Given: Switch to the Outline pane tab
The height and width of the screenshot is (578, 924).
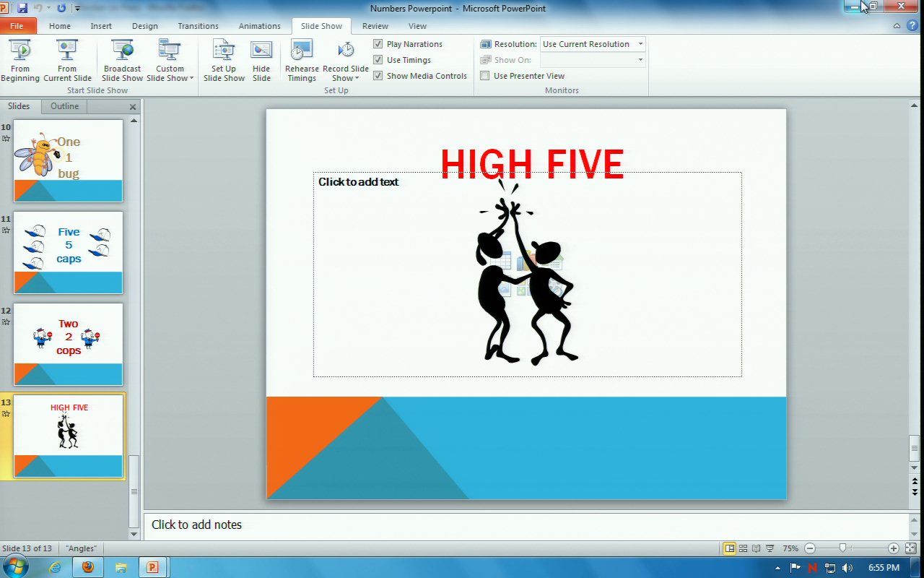Looking at the screenshot, I should tap(64, 106).
